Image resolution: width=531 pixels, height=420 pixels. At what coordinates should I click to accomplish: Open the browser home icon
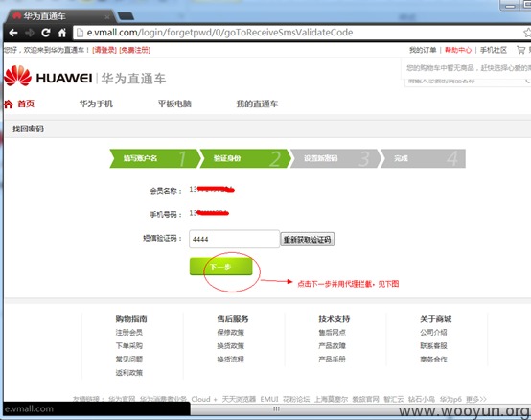click(x=62, y=33)
